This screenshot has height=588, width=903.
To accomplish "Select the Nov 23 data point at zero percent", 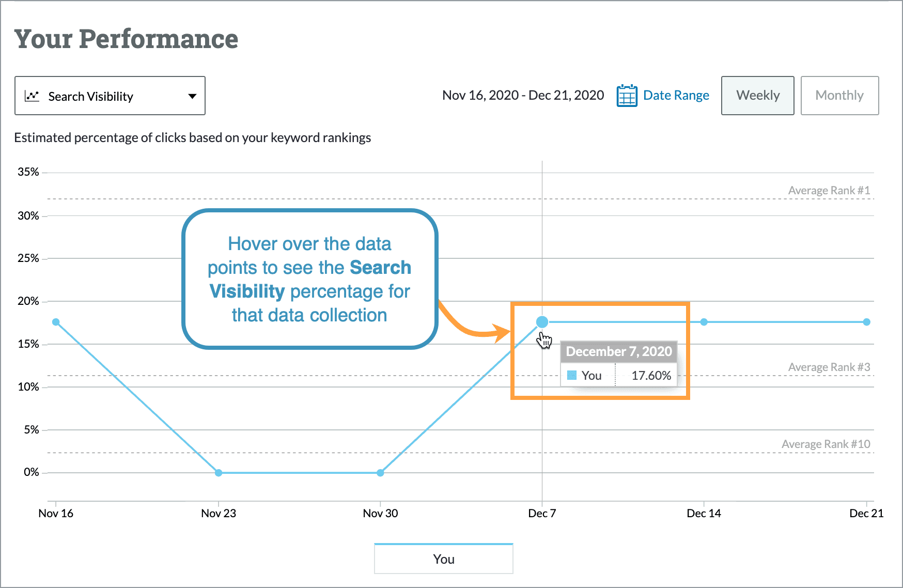I will (x=219, y=472).
